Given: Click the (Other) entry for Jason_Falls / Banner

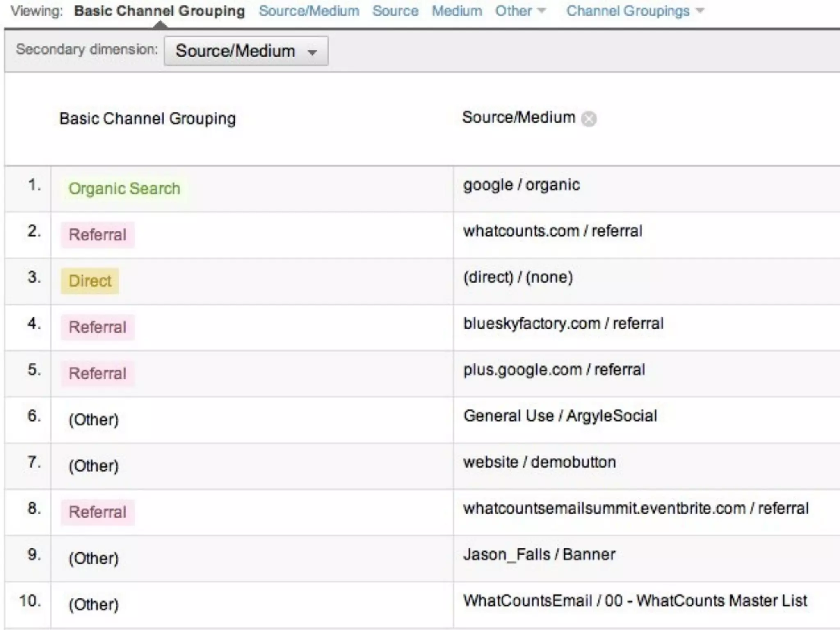Looking at the screenshot, I should 94,559.
